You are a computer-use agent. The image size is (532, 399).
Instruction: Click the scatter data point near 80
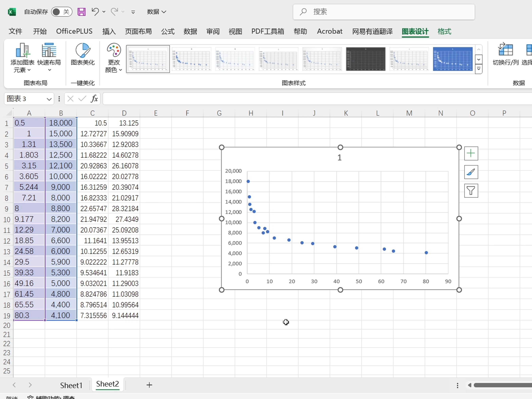pos(426,253)
